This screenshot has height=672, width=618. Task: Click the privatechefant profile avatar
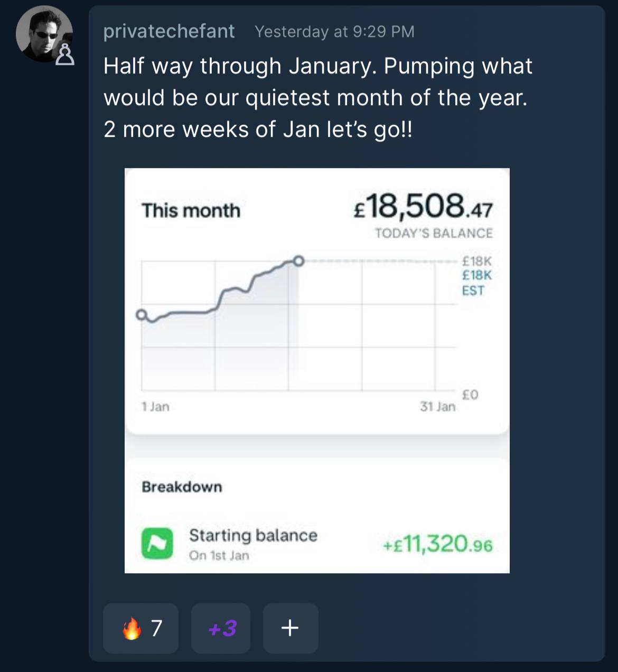tap(43, 34)
